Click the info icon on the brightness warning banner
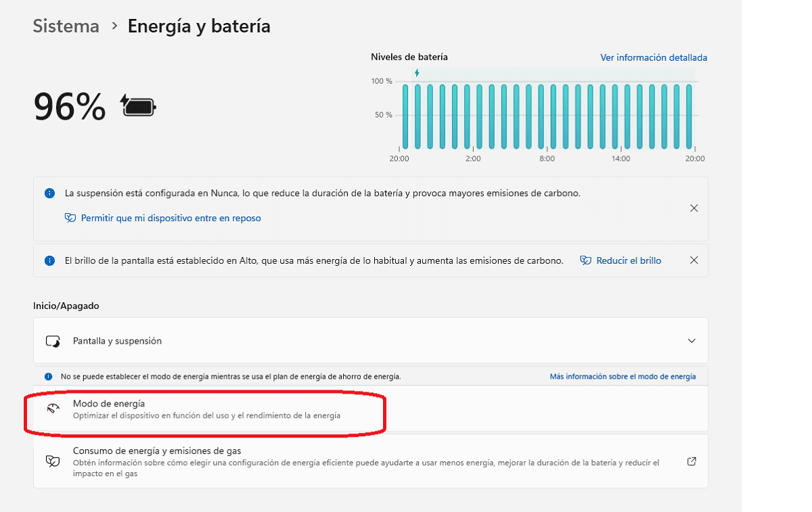 49,260
